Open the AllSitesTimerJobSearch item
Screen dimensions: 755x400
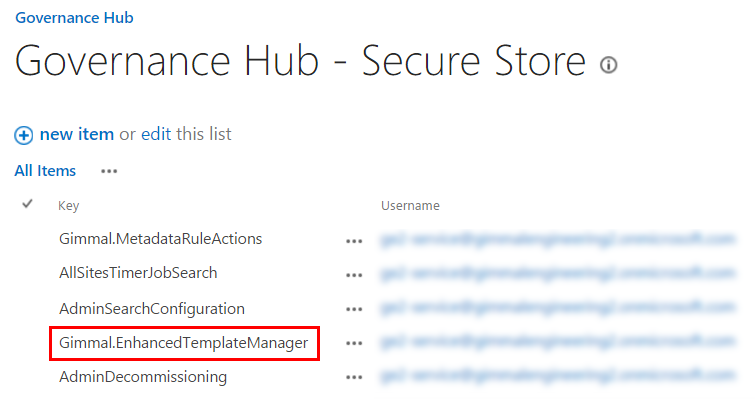pos(138,273)
